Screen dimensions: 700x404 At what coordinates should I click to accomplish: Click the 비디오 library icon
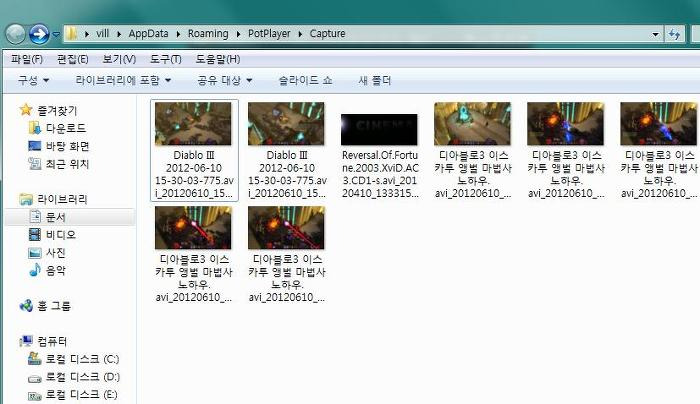click(x=34, y=235)
